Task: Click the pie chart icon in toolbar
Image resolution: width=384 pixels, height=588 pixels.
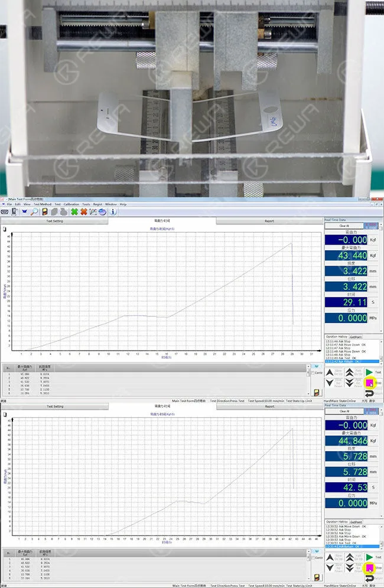Action: coord(102,212)
